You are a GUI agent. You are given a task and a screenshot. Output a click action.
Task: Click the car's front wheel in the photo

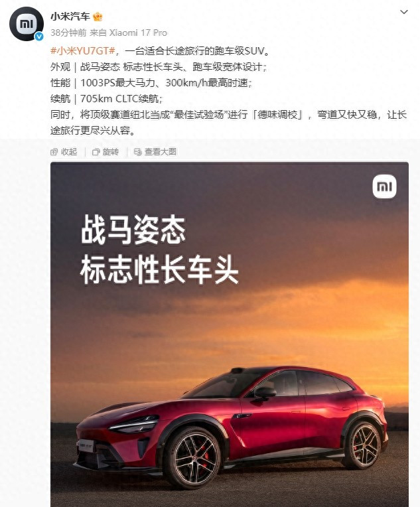point(193,456)
